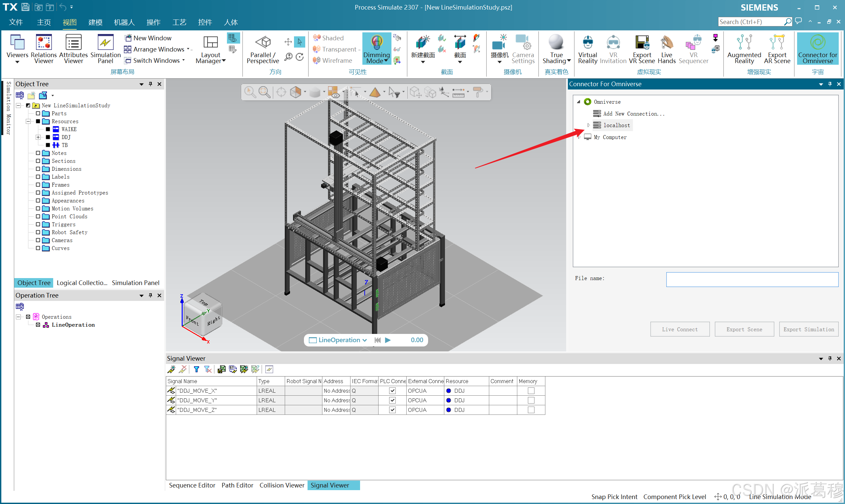
Task: Enable Memory checkbox for DDJ_MOVE_Z
Action: (531, 410)
